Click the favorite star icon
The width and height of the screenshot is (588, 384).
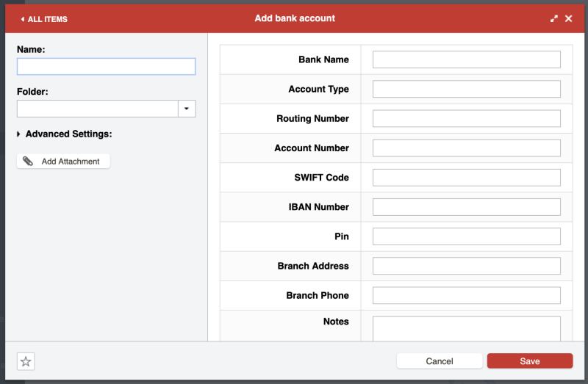click(26, 361)
